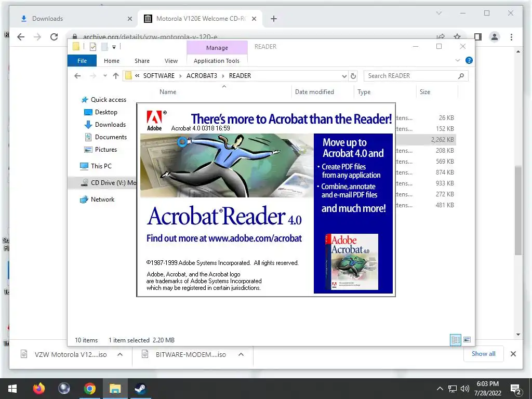Click Chrome's back navigation arrow
532x399 pixels.
pos(21,37)
